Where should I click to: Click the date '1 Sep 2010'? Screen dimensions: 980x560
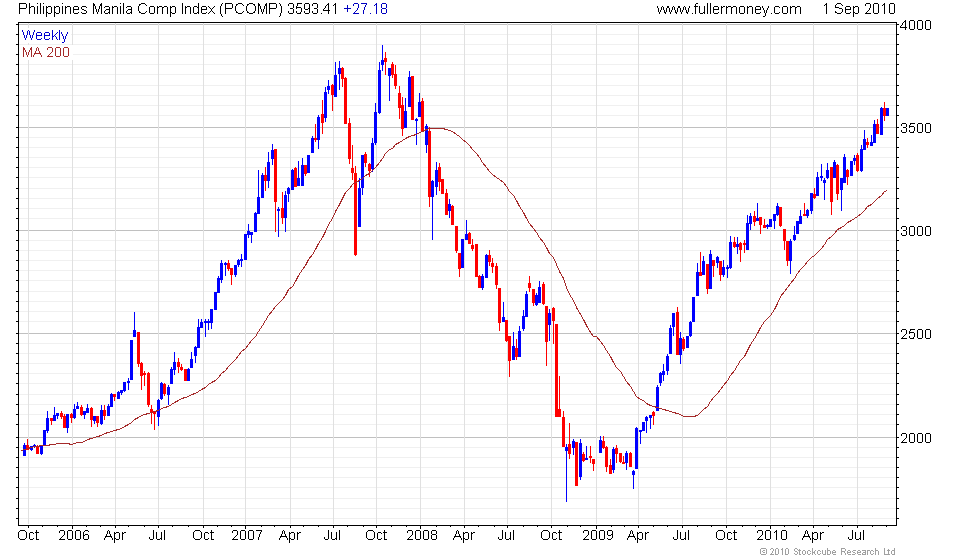coord(859,9)
